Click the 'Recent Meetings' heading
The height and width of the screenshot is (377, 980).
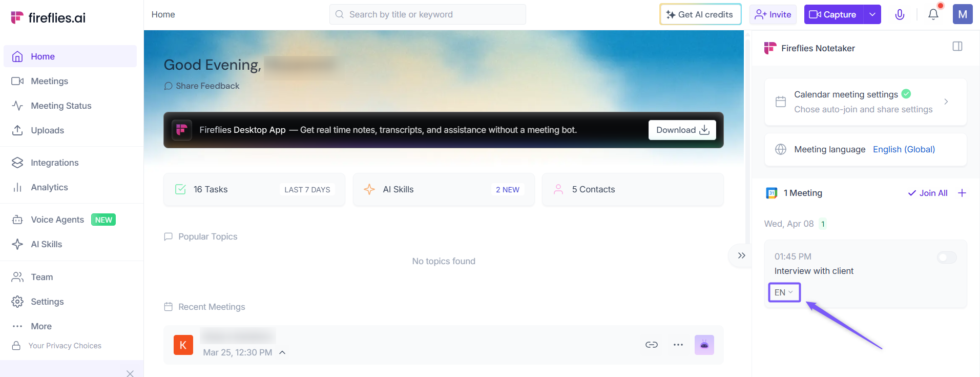pyautogui.click(x=212, y=307)
